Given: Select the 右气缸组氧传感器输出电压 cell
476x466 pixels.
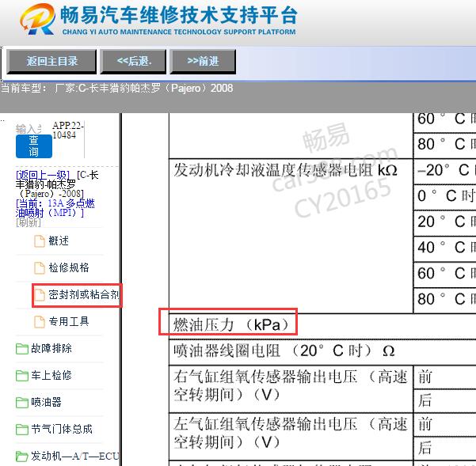Looking at the screenshot, I should tap(291, 389).
